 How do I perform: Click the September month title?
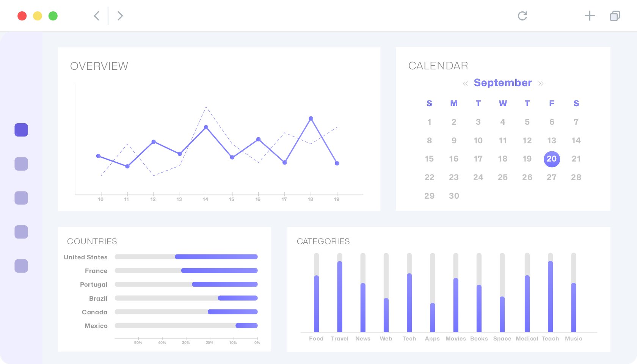(503, 83)
